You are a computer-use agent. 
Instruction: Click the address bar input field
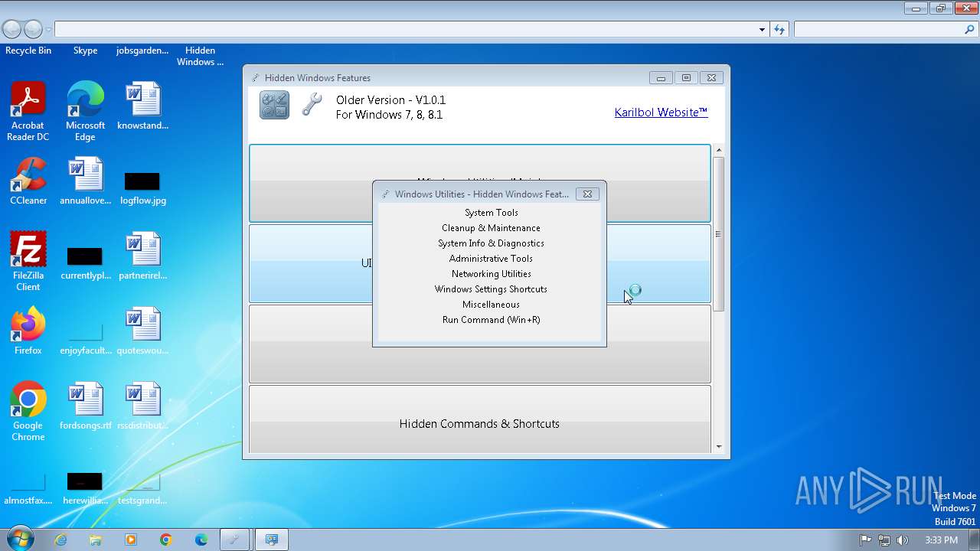(x=405, y=30)
